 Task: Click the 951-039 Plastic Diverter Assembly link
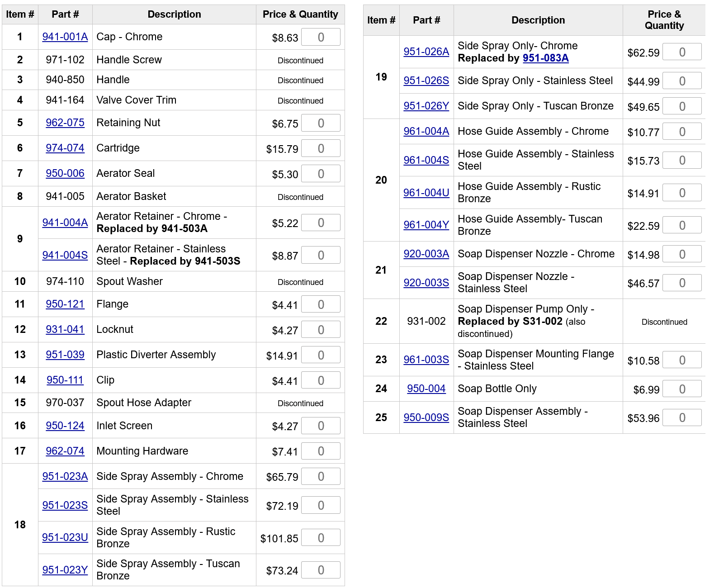(65, 355)
